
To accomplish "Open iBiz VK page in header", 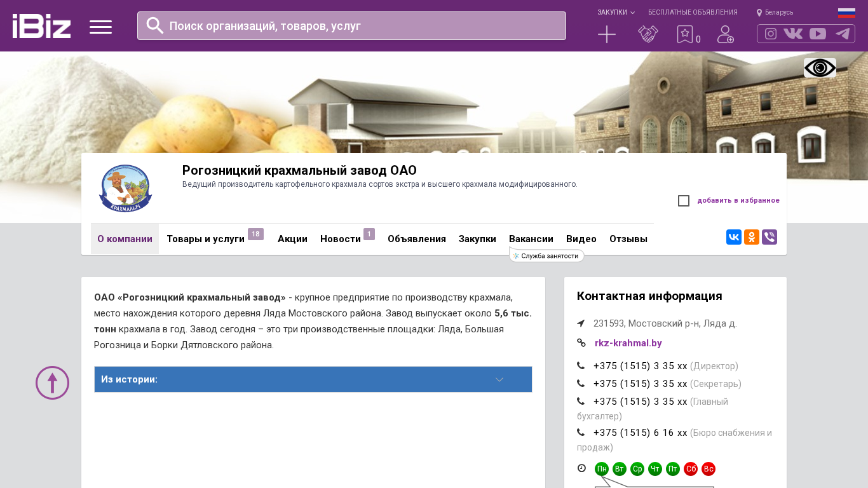I will point(793,34).
